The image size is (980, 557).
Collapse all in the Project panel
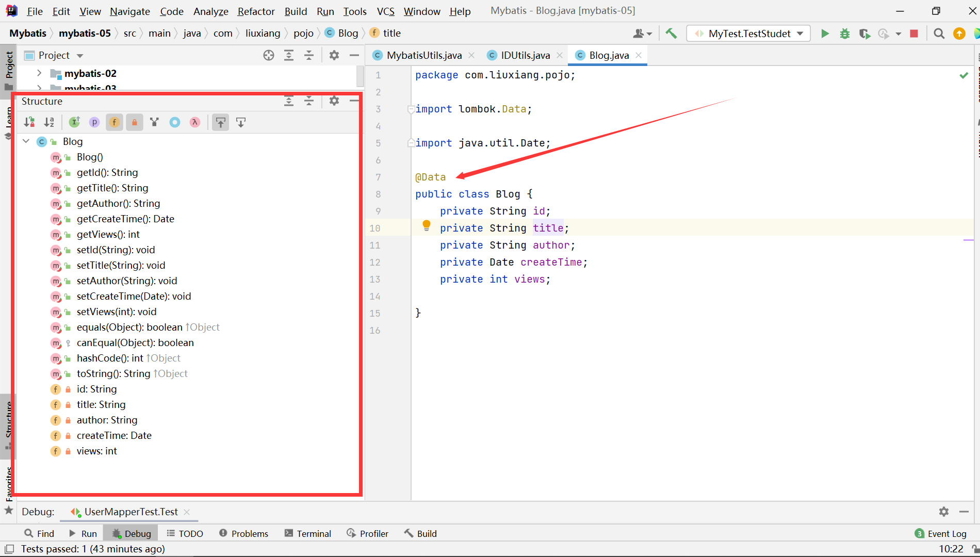pyautogui.click(x=309, y=55)
